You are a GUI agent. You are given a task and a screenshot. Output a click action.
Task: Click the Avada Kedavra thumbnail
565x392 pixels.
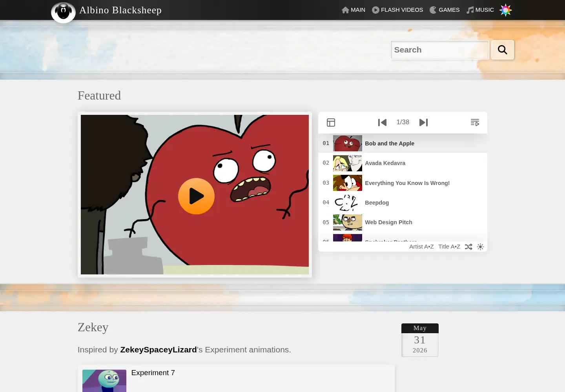pos(348,163)
